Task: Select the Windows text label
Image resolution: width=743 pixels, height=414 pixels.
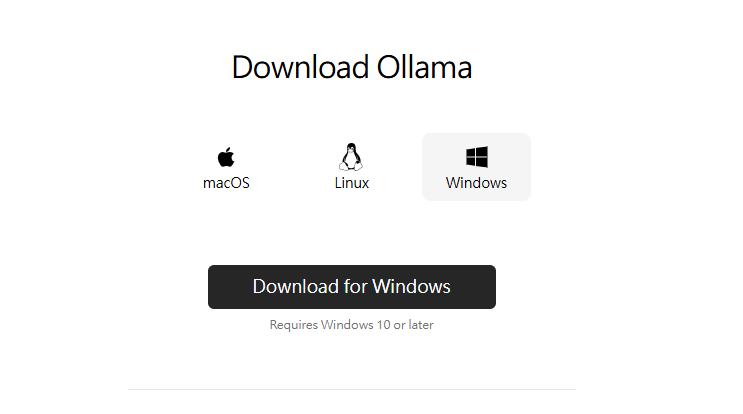Action: coord(476,183)
